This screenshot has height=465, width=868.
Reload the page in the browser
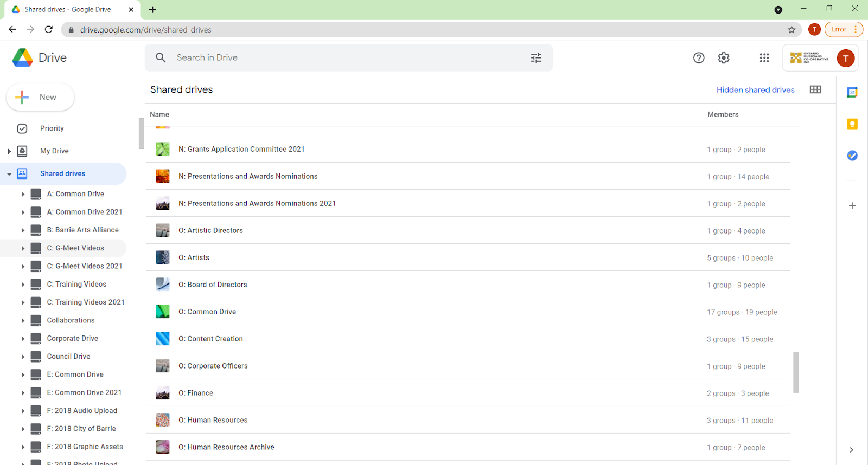[x=49, y=30]
